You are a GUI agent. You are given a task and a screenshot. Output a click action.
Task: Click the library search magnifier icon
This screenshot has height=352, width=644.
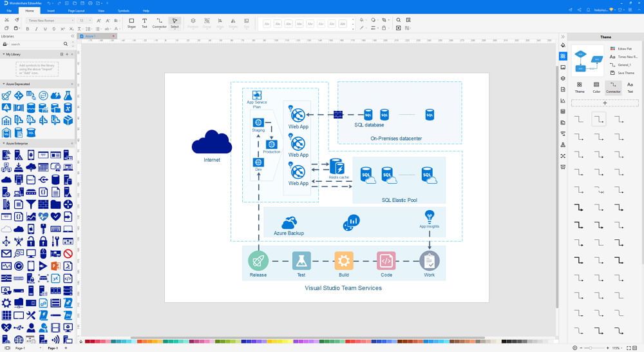coord(65,44)
